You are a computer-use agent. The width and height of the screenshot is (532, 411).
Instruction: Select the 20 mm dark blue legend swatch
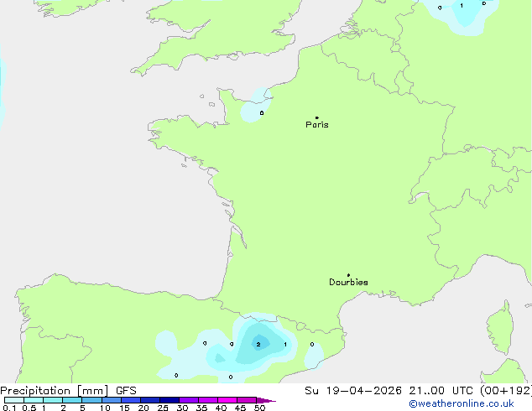click(x=150, y=400)
